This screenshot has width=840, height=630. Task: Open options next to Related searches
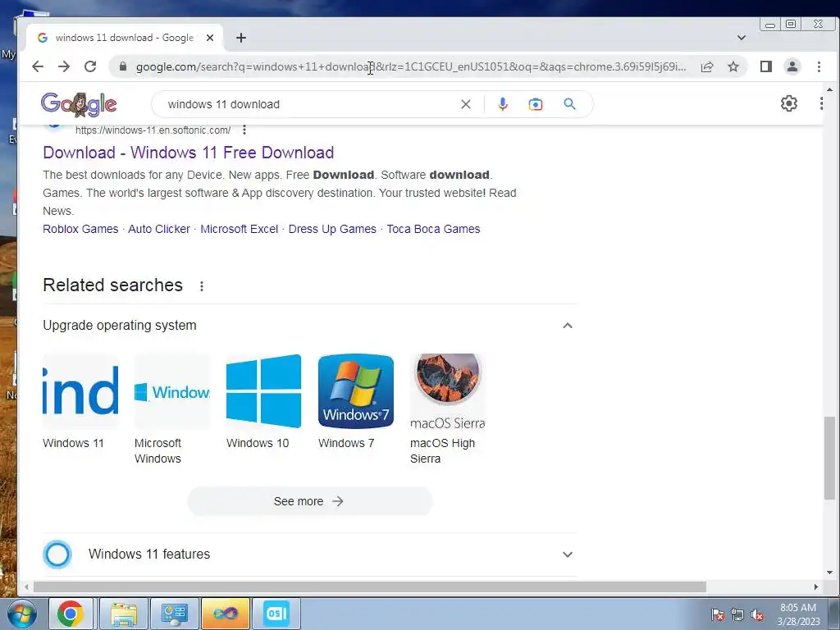pyautogui.click(x=202, y=286)
